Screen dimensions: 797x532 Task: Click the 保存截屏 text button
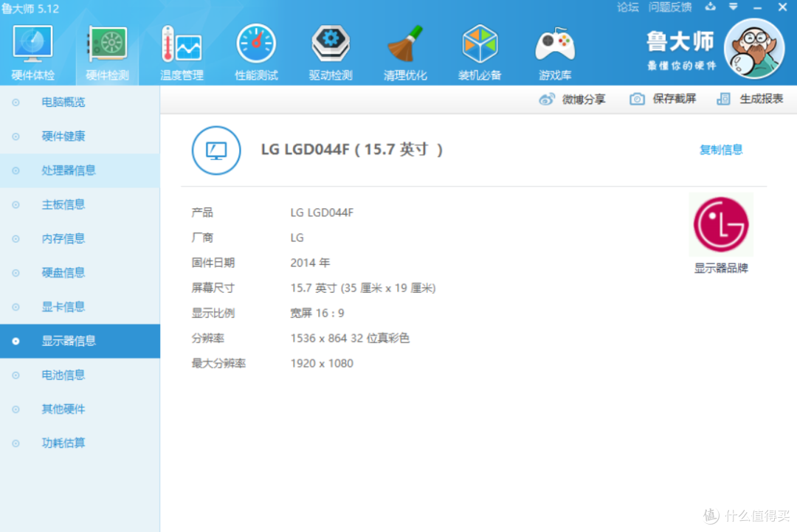674,99
